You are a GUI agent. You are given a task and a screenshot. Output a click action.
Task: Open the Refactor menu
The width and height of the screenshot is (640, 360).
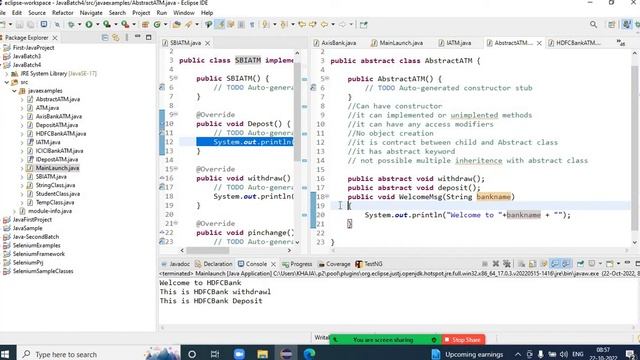(x=62, y=13)
